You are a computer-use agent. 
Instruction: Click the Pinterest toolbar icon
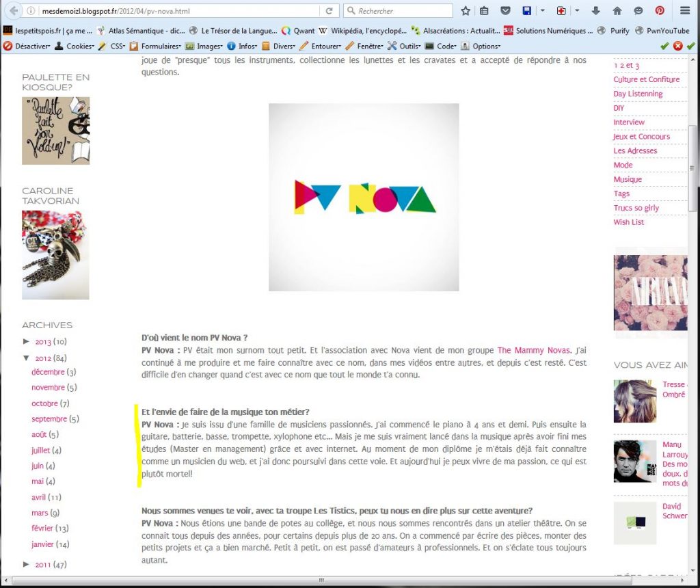660,11
